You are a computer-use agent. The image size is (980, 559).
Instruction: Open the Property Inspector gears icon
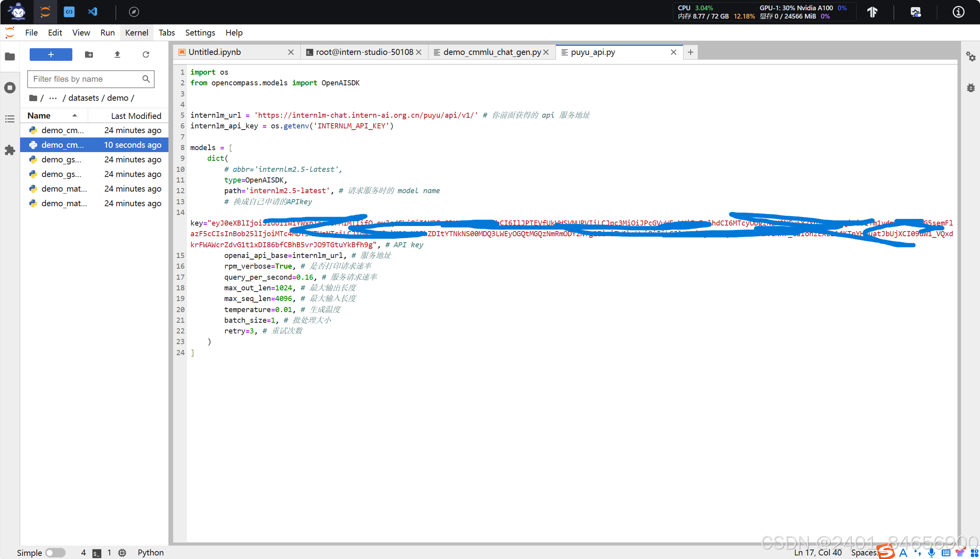[x=971, y=56]
